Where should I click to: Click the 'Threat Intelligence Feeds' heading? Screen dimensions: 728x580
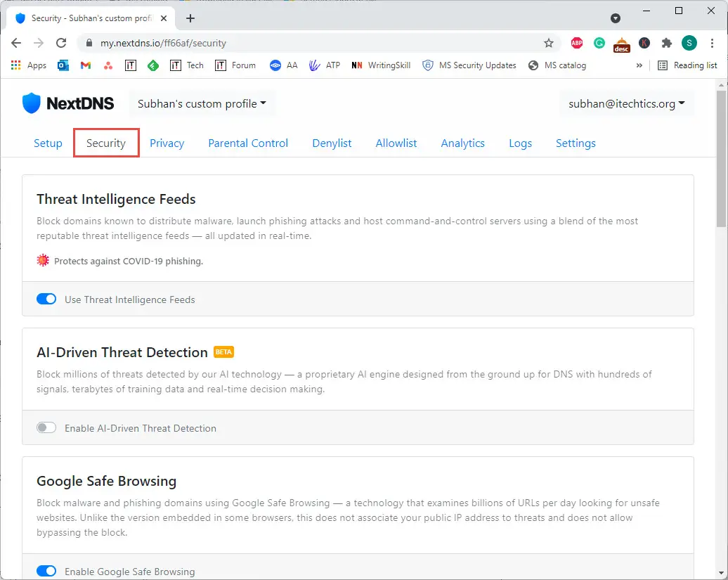tap(116, 199)
